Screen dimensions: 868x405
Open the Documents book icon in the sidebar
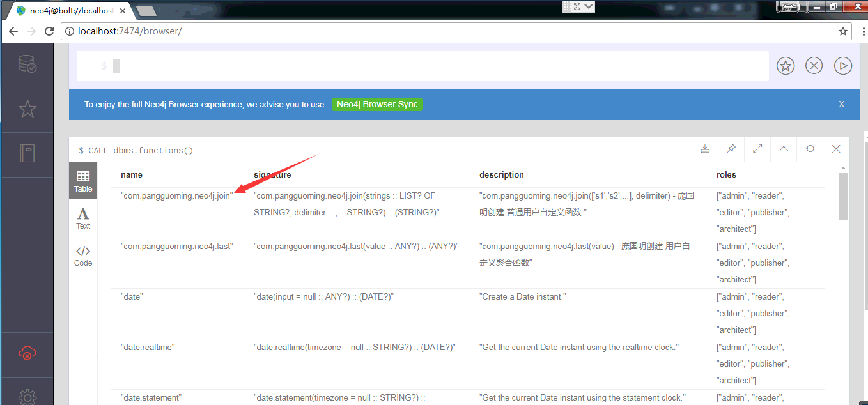[27, 153]
